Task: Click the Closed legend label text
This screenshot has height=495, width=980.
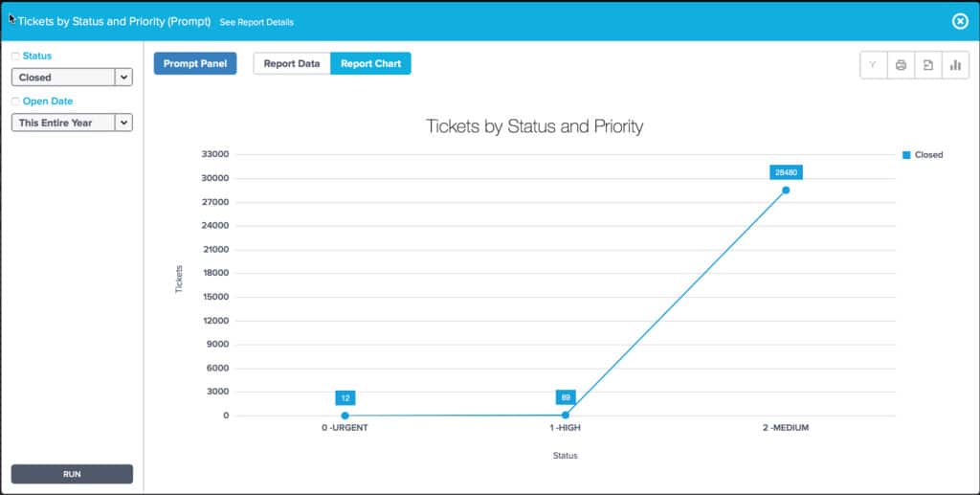Action: (x=928, y=154)
